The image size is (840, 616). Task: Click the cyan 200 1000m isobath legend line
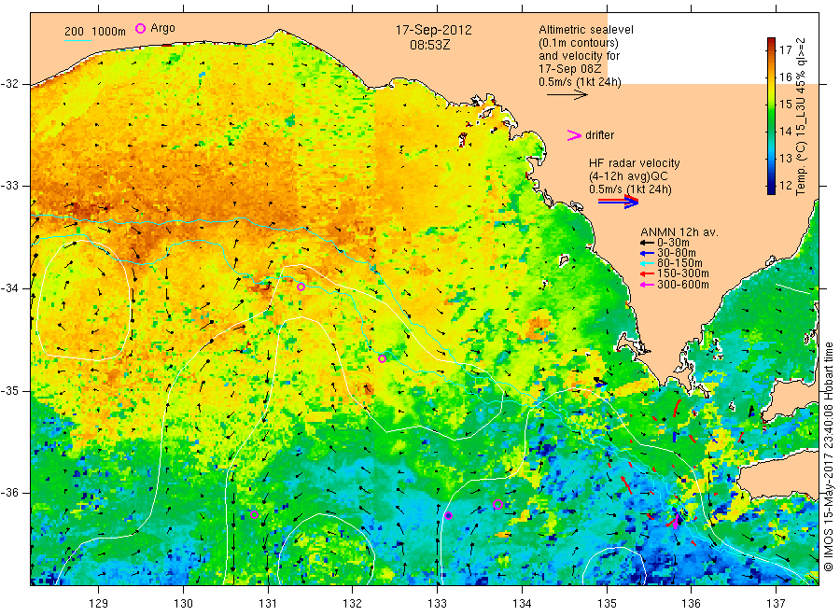(78, 40)
